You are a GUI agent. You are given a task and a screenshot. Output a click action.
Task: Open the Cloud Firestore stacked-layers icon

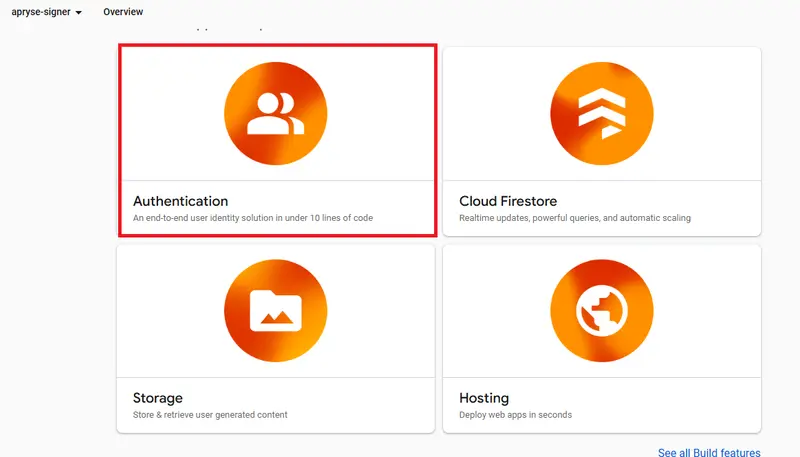tap(602, 113)
